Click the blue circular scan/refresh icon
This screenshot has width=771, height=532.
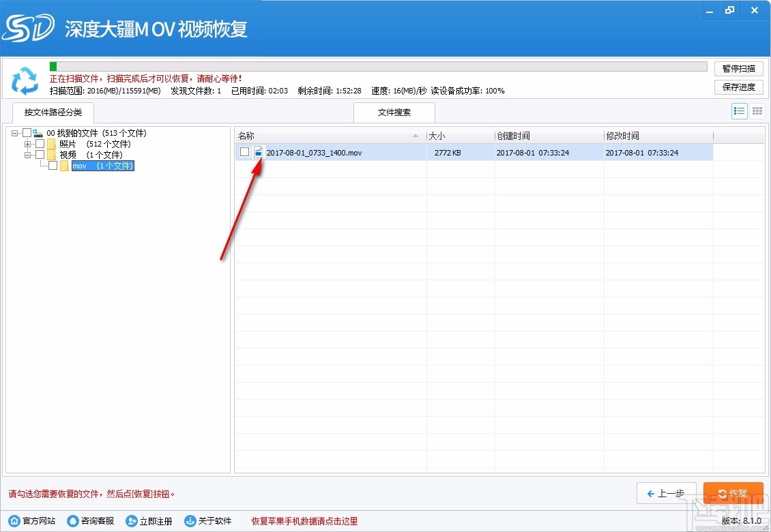click(x=25, y=82)
